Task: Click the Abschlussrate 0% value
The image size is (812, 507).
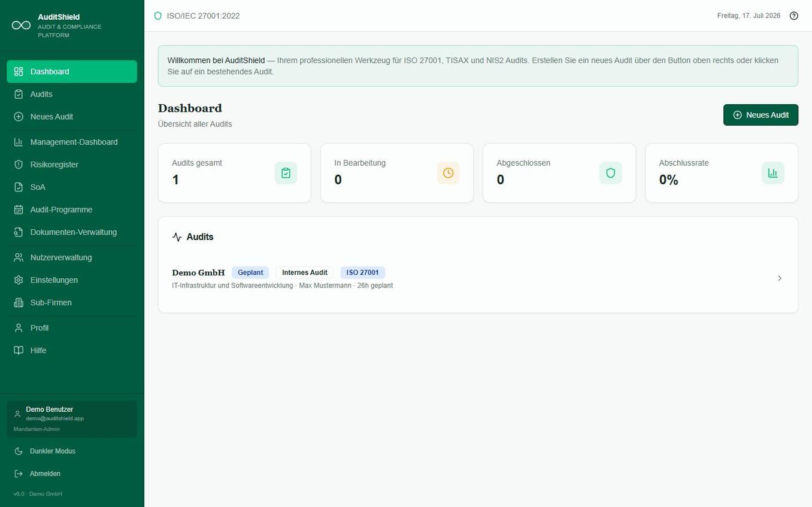Action: pos(669,180)
